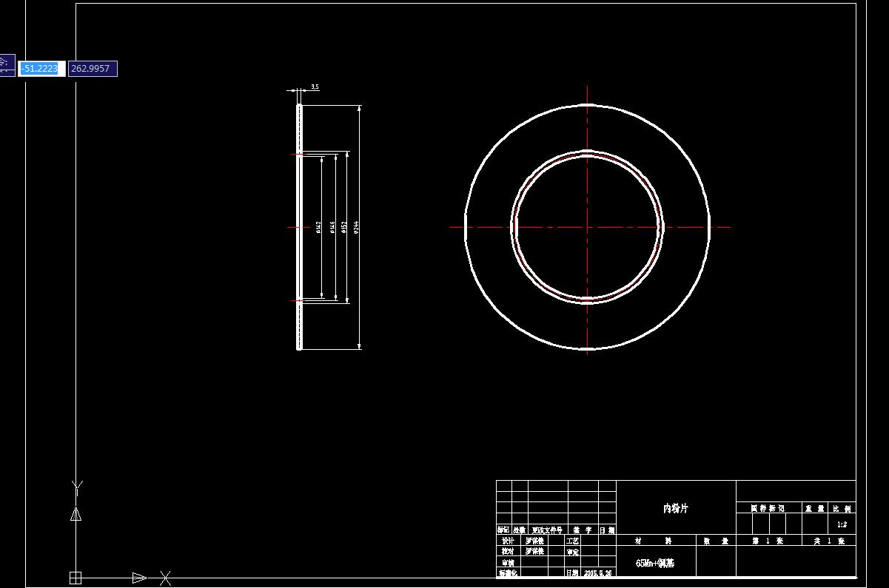
Task: Click the UCS origin square icon
Action: 76,577
